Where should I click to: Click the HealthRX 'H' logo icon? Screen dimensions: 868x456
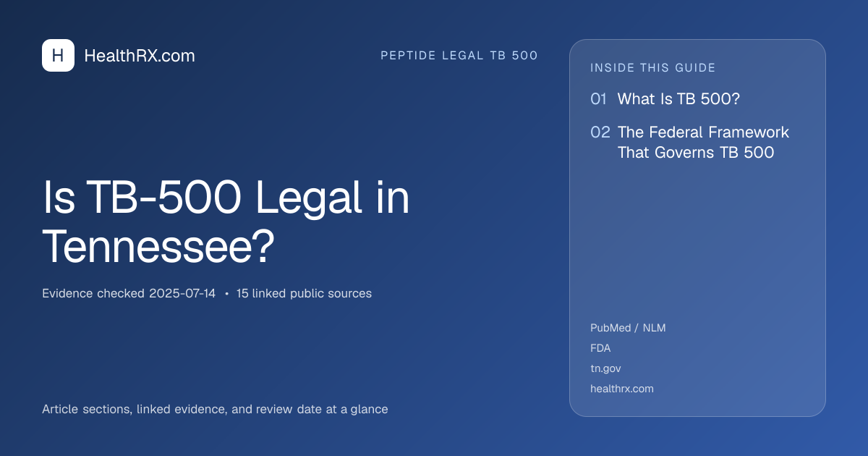click(58, 55)
